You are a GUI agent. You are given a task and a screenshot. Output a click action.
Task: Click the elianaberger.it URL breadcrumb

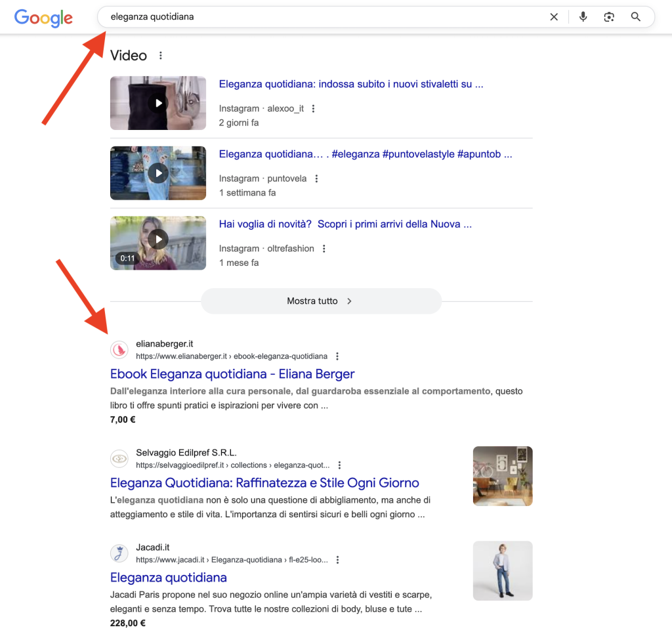pyautogui.click(x=232, y=356)
